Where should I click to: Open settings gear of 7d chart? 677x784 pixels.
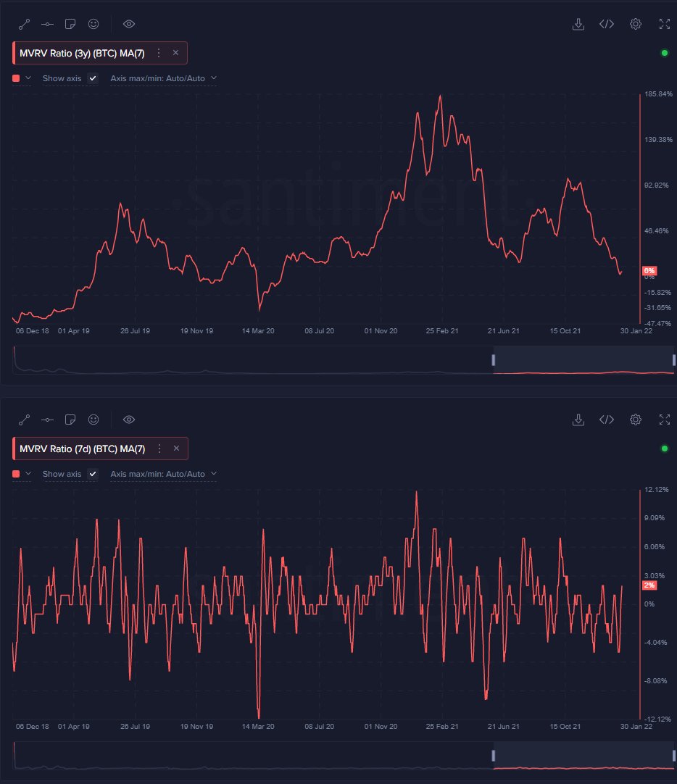(x=636, y=420)
